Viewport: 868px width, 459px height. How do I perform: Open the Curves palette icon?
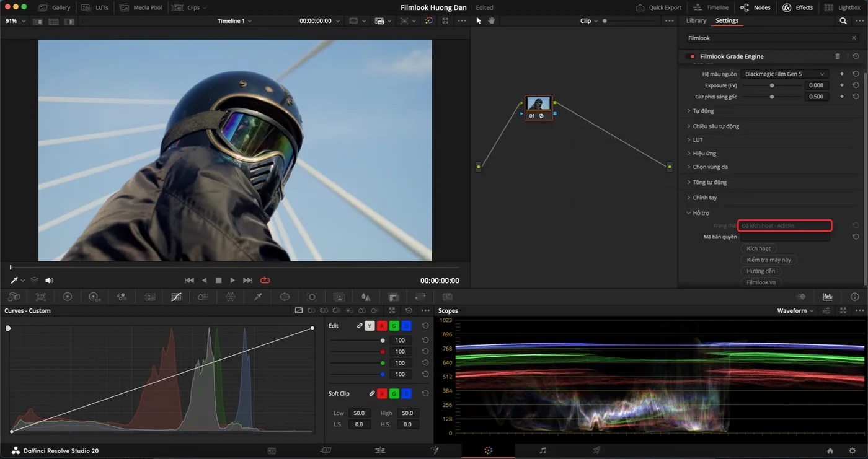tap(176, 297)
